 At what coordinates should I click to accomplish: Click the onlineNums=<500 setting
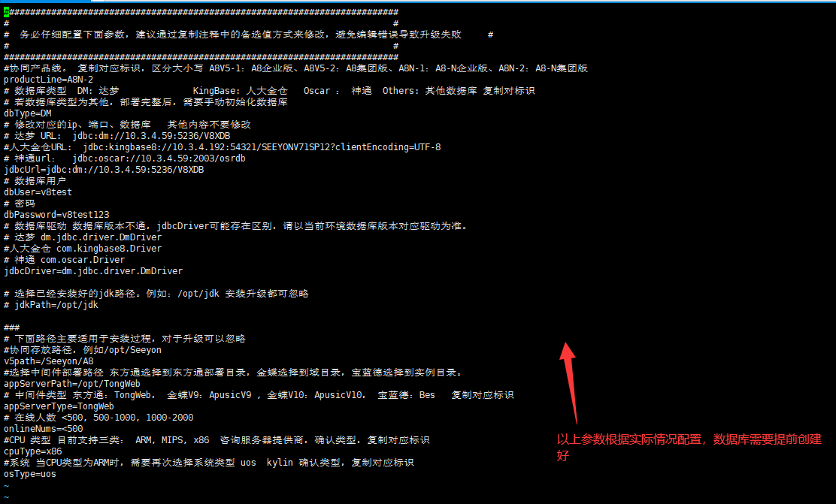pos(43,429)
